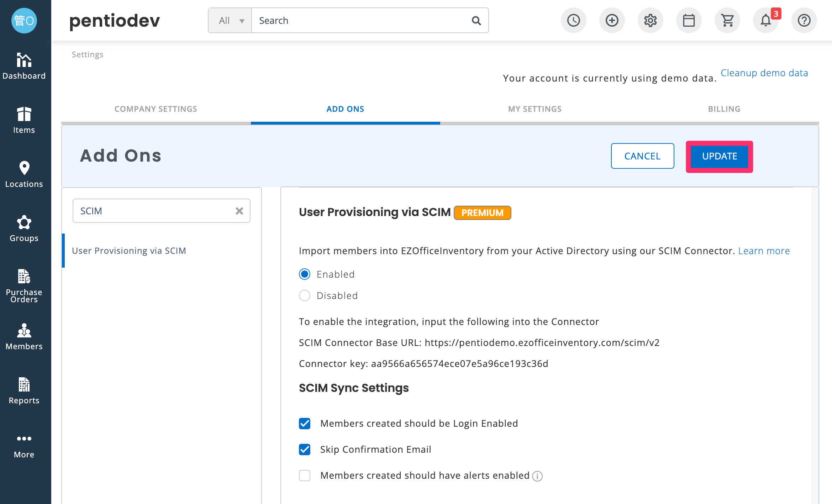Open the shopping cart icon
The image size is (832, 504).
[727, 20]
